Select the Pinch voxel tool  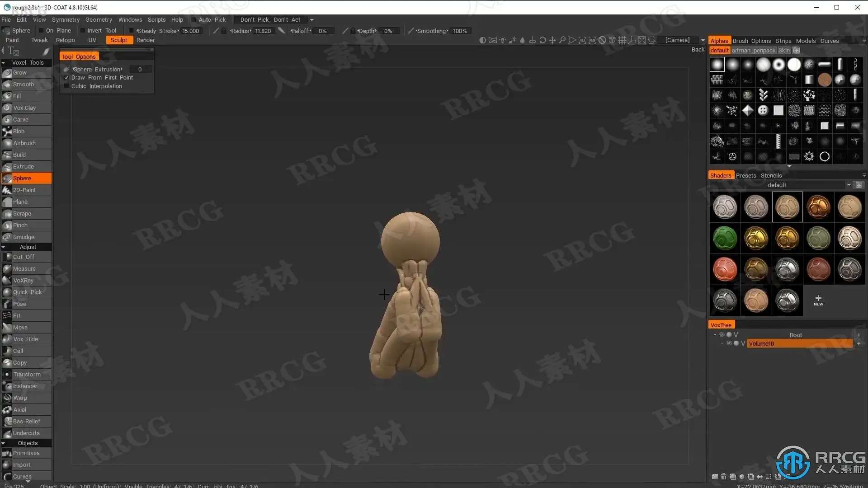click(20, 225)
